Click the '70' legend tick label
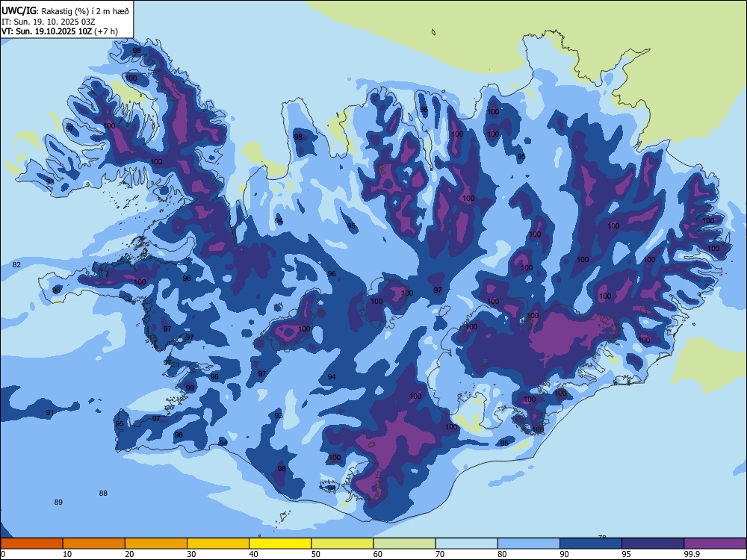 coord(440,554)
